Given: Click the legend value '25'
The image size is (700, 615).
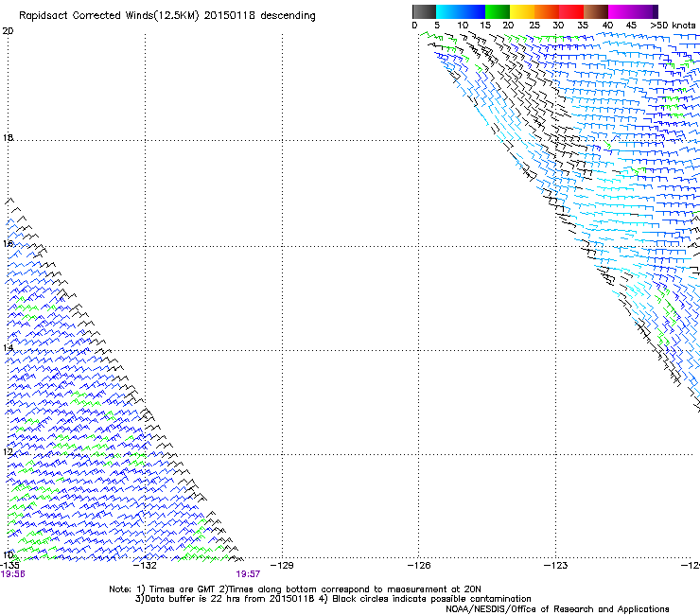Looking at the screenshot, I should coord(534,26).
